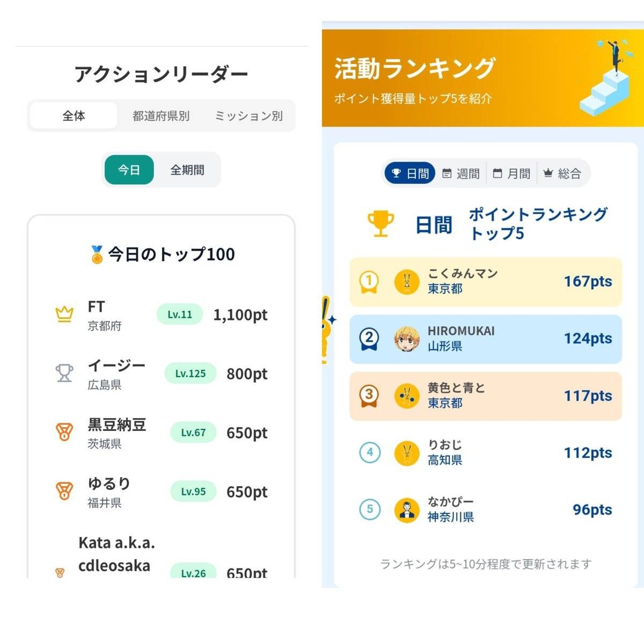Click the silver trophy icon beside イージー
644x644 pixels.
click(x=64, y=373)
